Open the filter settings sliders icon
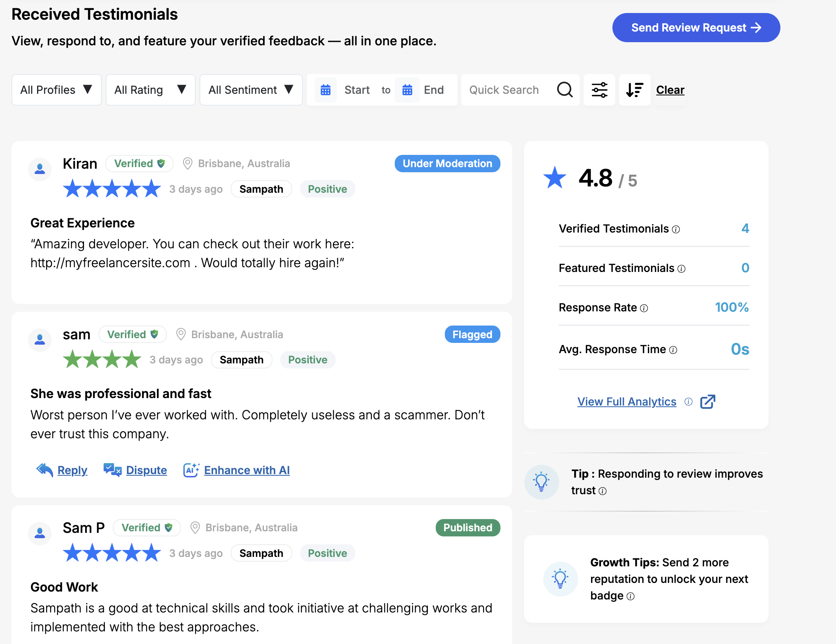 599,90
